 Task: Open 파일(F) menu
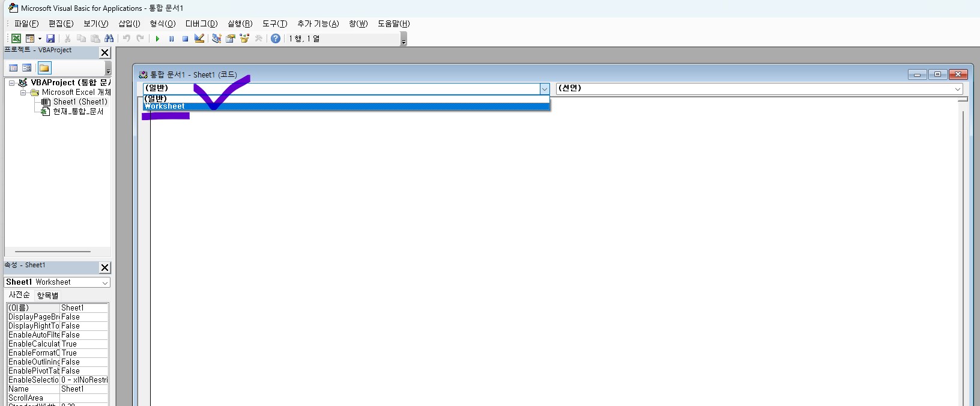click(x=26, y=23)
